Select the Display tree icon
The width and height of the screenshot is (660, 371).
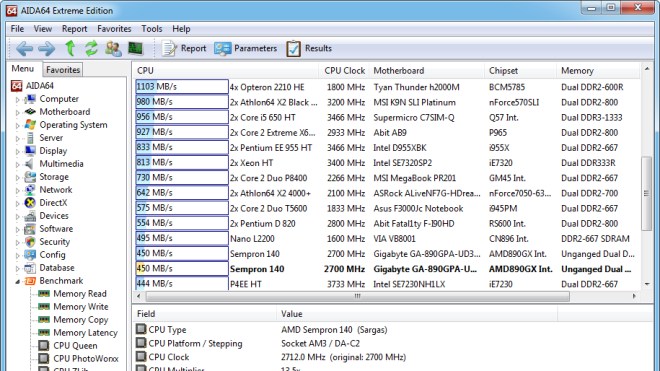[30, 151]
